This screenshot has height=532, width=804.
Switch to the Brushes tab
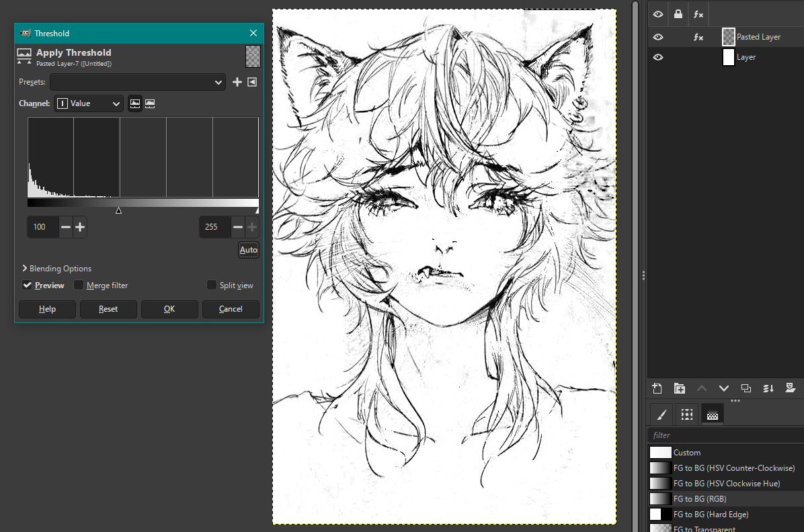[661, 414]
